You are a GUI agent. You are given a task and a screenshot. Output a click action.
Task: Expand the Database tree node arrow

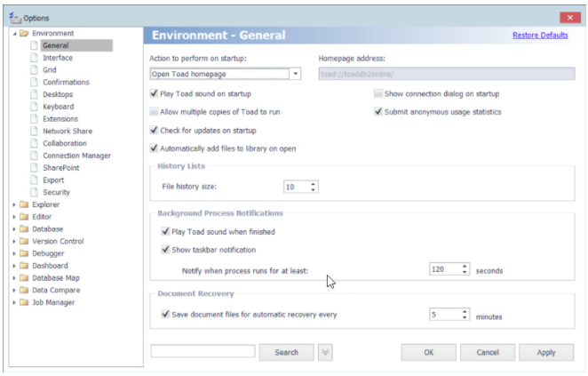[14, 229]
